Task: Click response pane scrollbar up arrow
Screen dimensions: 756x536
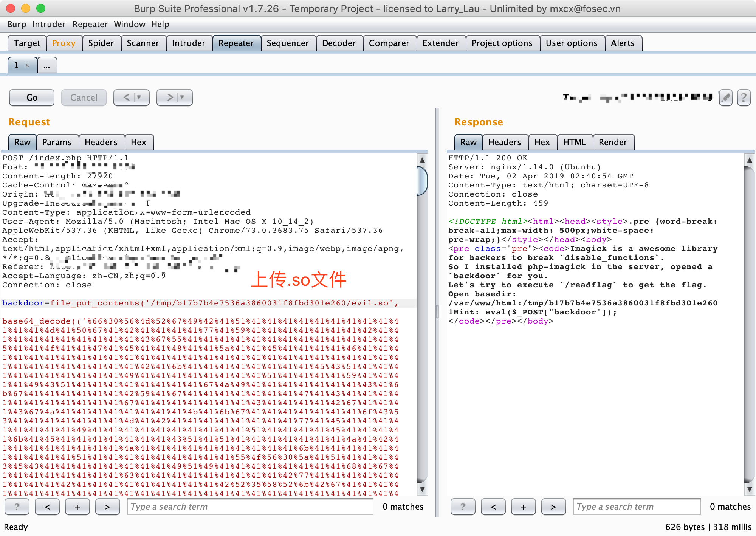Action: [749, 160]
